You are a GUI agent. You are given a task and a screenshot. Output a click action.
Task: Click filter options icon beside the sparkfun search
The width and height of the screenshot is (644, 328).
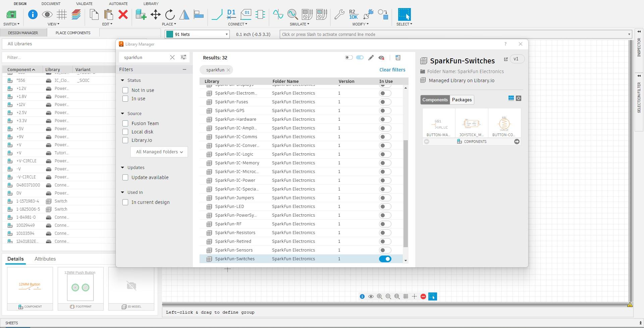183,57
